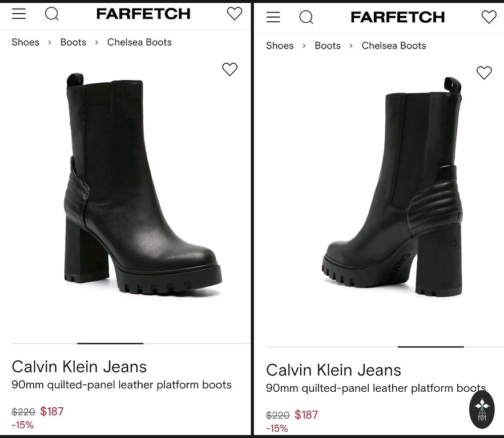Click search icon in left panel header
Image resolution: width=504 pixels, height=438 pixels.
[52, 14]
